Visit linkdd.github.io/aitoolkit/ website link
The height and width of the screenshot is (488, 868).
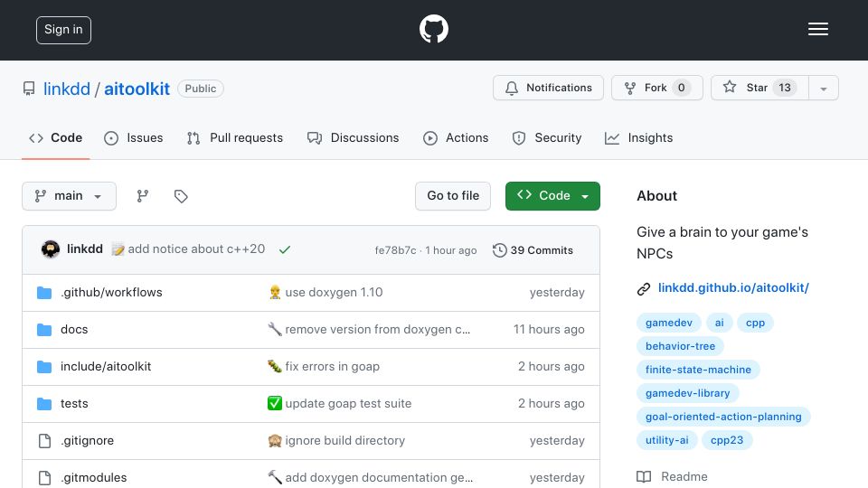(x=733, y=287)
